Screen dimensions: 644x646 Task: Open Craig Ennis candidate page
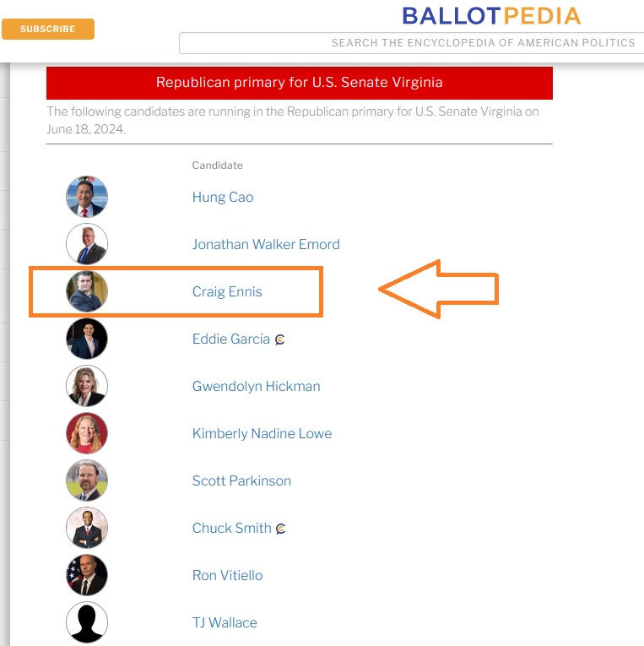pyautogui.click(x=227, y=291)
